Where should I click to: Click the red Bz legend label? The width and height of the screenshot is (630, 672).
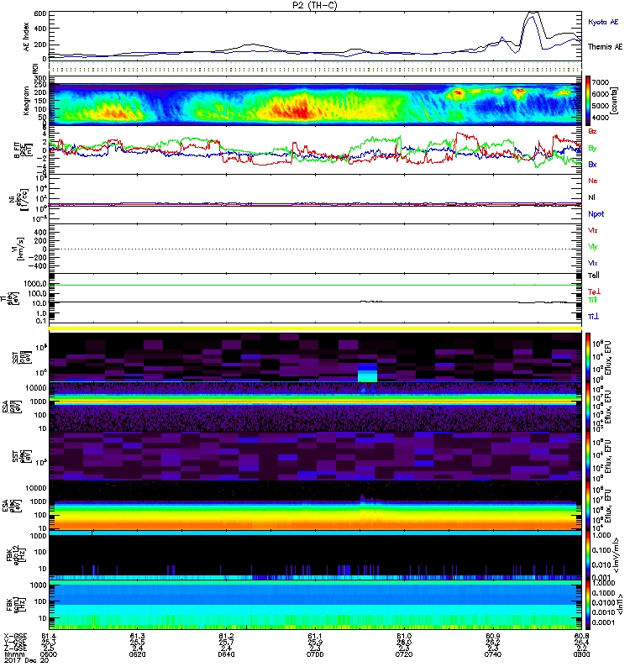tap(592, 131)
